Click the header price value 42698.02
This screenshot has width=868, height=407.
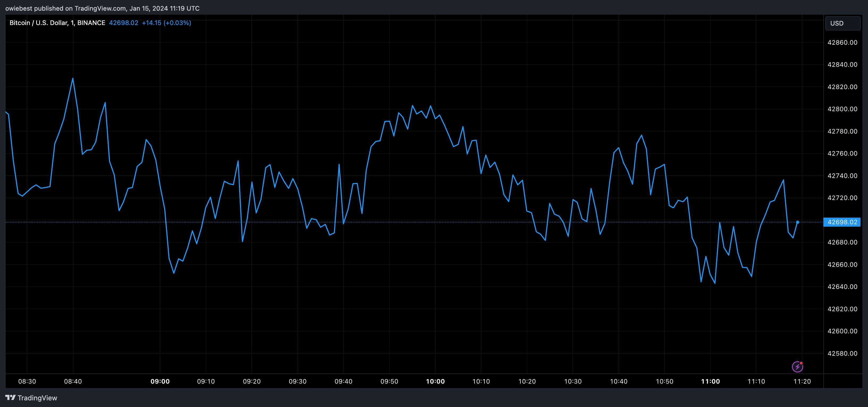point(123,23)
